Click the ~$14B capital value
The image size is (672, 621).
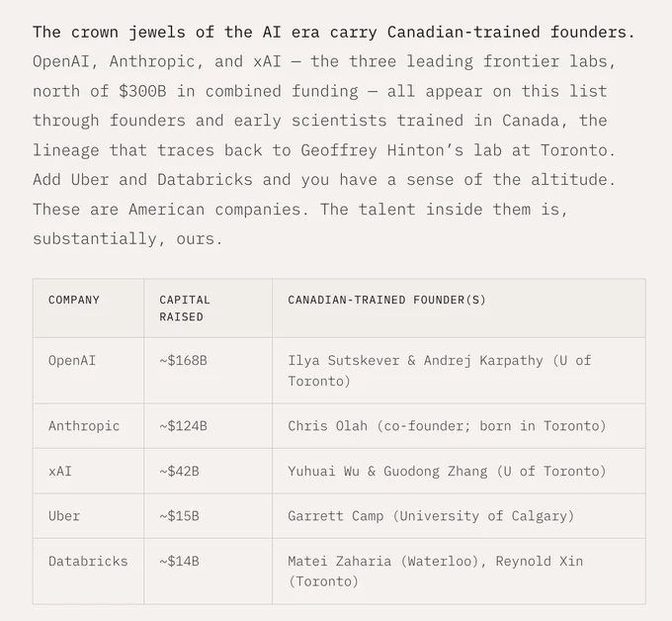[179, 561]
